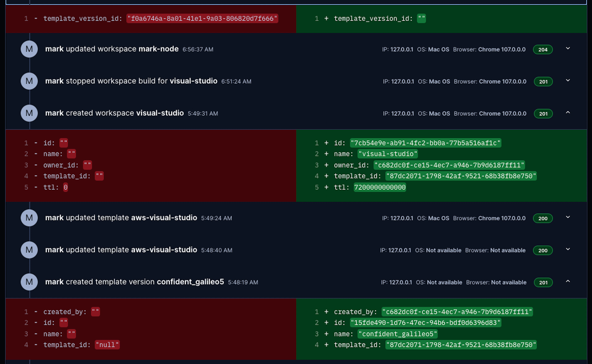This screenshot has width=592, height=364.
Task: Click removed empty owner_id value
Action: [87, 165]
